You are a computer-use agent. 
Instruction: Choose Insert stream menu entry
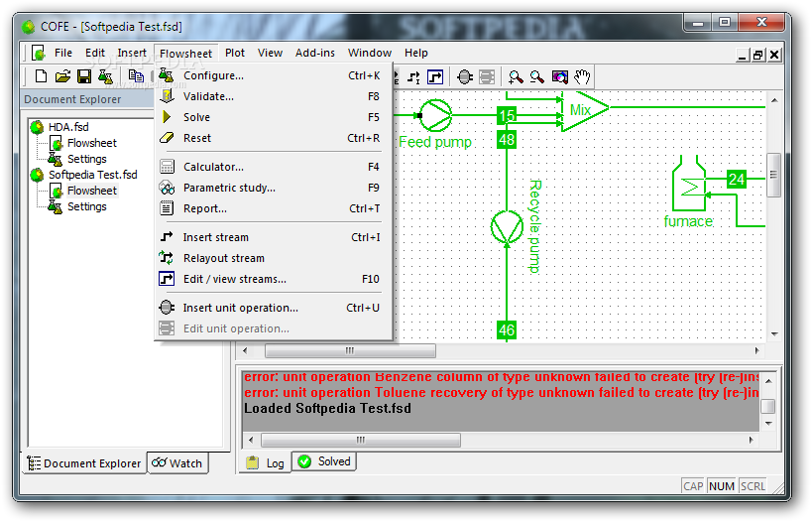273,237
